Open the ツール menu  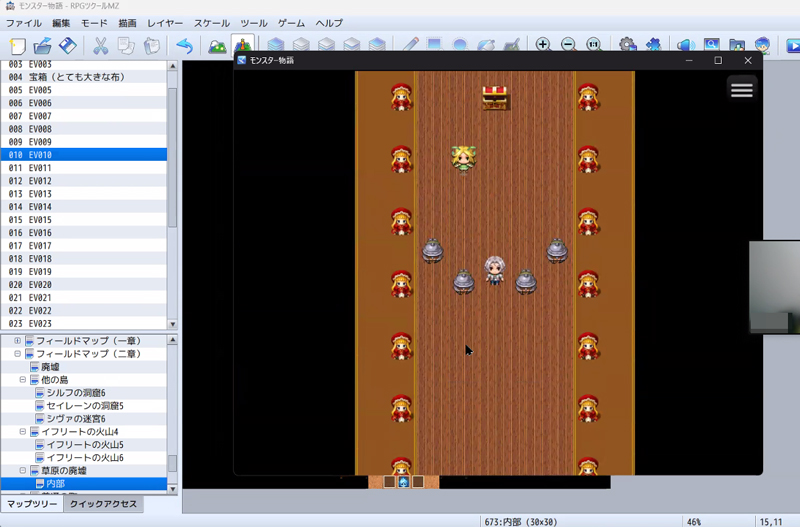click(254, 23)
